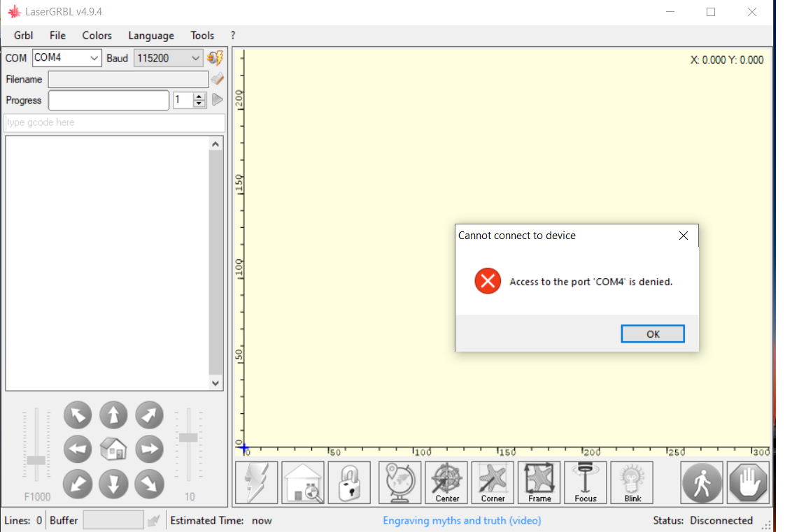The width and height of the screenshot is (806, 532).
Task: Open the ? help menu
Action: click(x=233, y=36)
